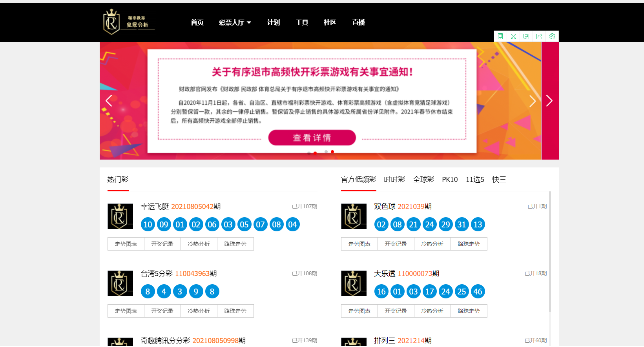Select the 热门彩 tab
Image resolution: width=644 pixels, height=347 pixels.
click(118, 180)
